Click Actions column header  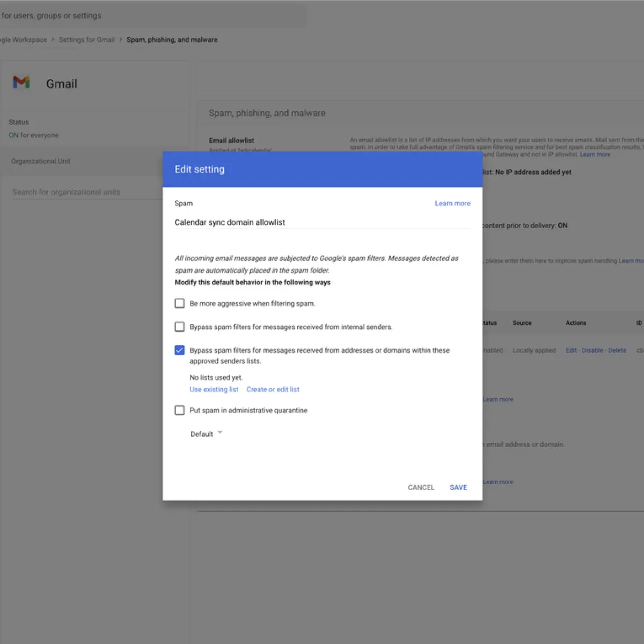[x=576, y=323]
